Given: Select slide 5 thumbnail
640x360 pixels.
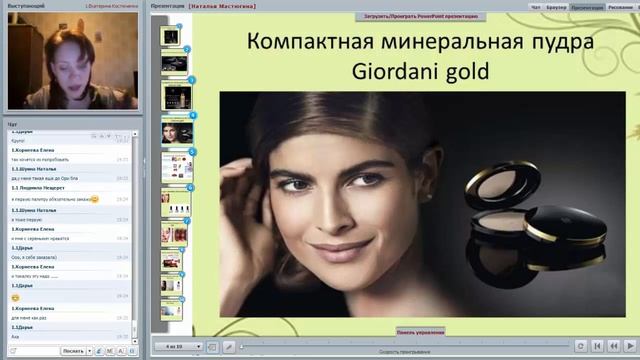Looking at the screenshot, I should [x=177, y=167].
